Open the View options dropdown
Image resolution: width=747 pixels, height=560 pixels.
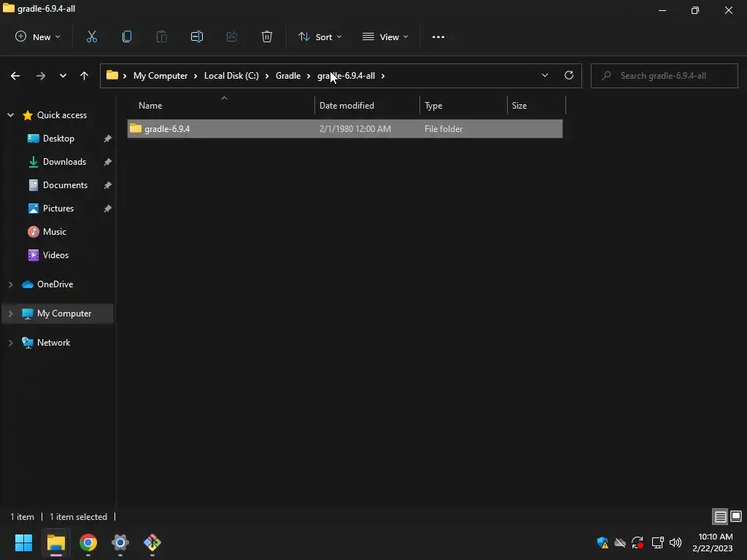pyautogui.click(x=385, y=36)
